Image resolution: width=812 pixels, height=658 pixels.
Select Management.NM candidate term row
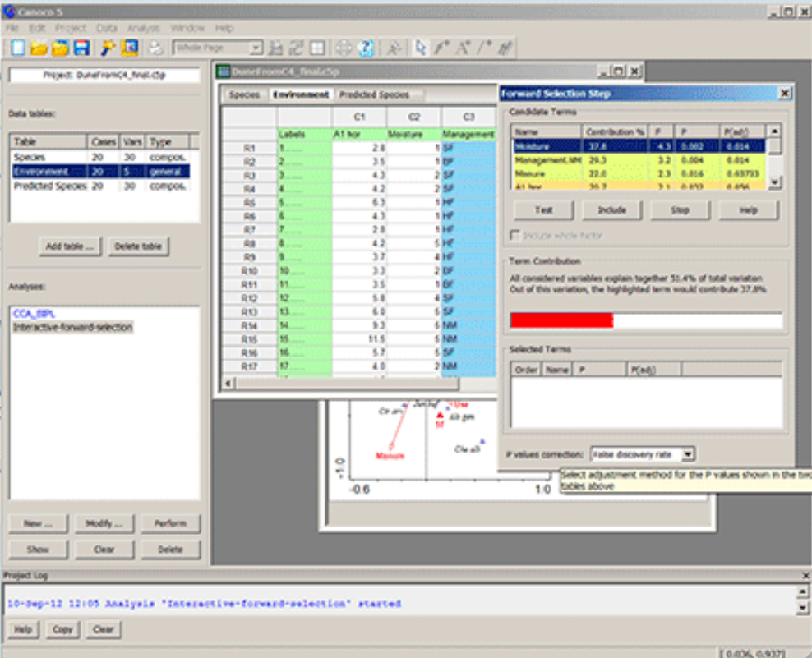[639, 160]
